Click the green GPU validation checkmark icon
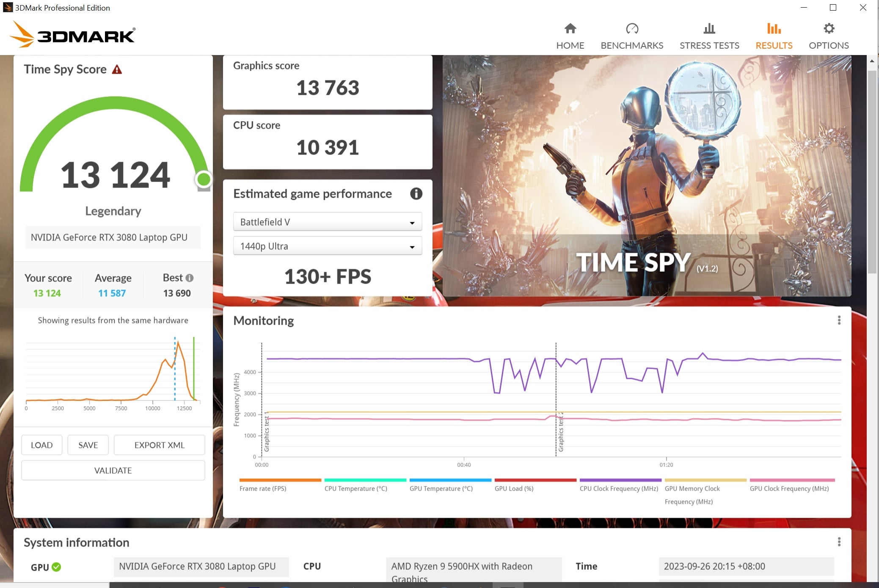This screenshot has width=879, height=588. click(56, 567)
